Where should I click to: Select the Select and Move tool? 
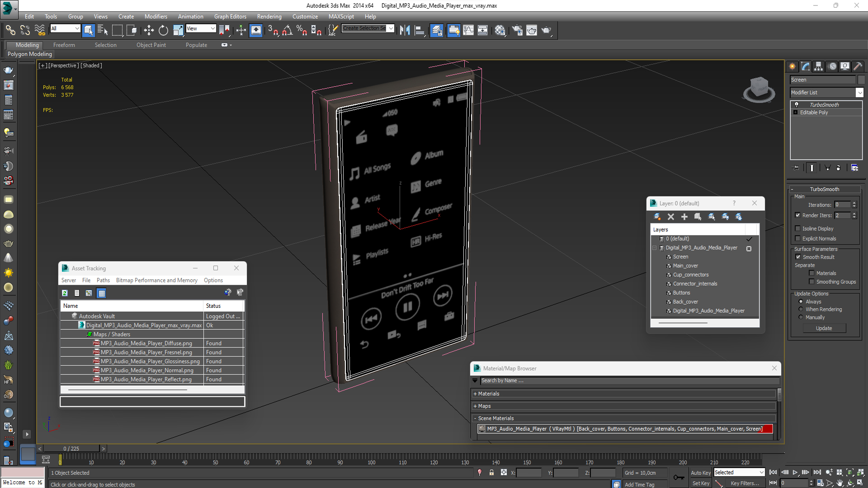[149, 30]
